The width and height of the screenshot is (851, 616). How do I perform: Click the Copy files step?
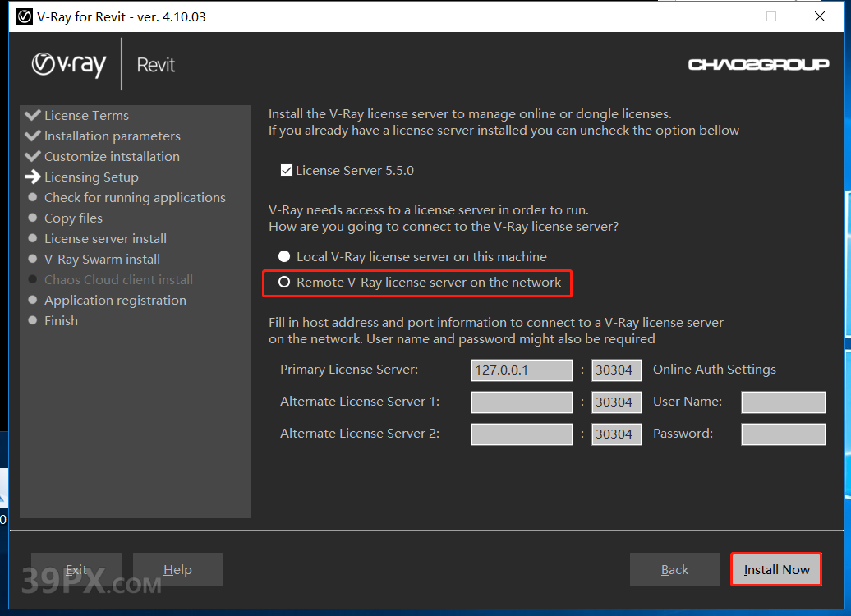pyautogui.click(x=73, y=218)
